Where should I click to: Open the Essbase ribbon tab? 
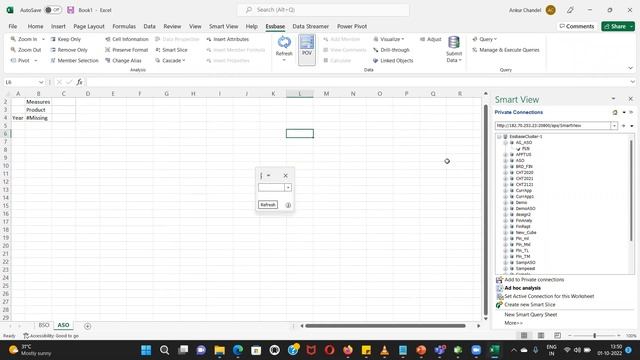pyautogui.click(x=275, y=26)
